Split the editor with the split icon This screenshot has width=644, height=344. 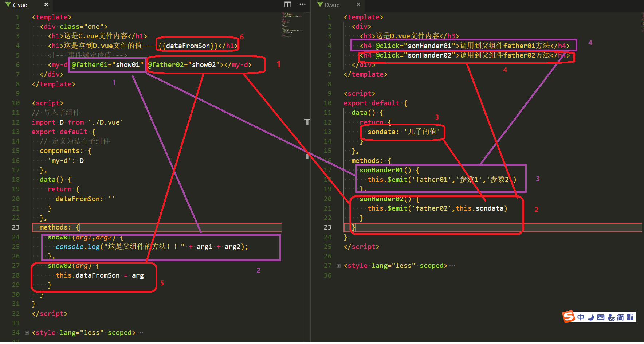pyautogui.click(x=288, y=4)
